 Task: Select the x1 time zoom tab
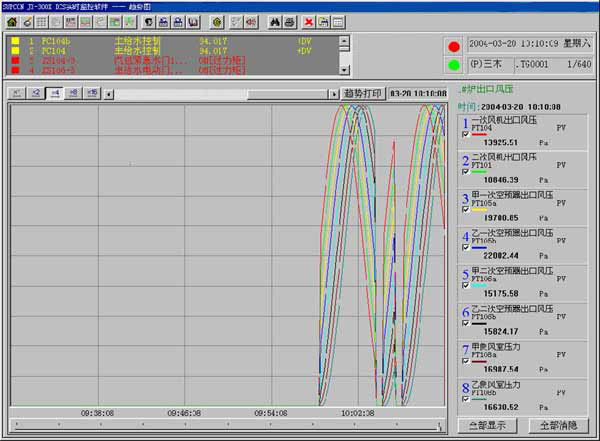click(17, 93)
